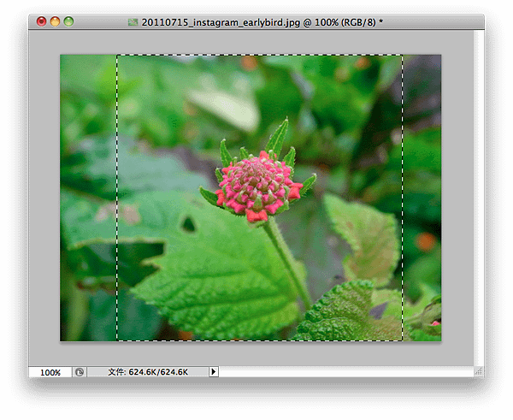This screenshot has height=420, width=513.
Task: Click the document title 20110715_instagram_earlybird.jpg
Action: 221,22
